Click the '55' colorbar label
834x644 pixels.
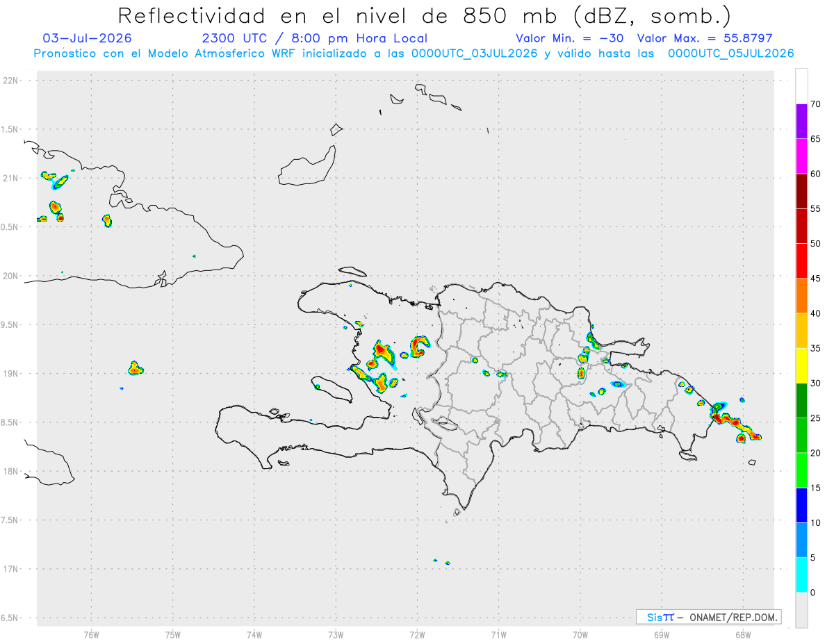815,208
